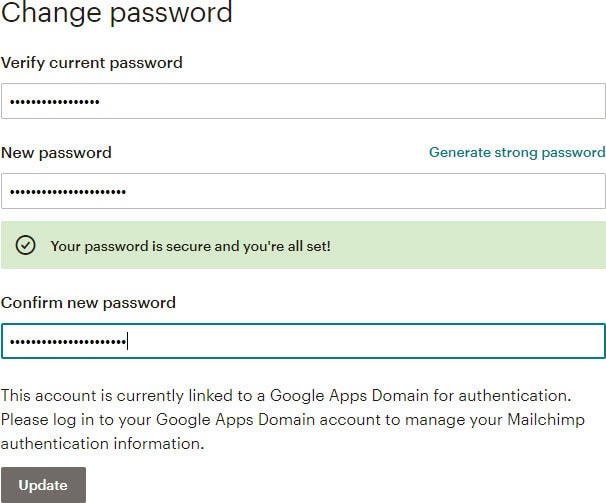
Task: Click the word Mailchimp in the notice
Action: pyautogui.click(x=550, y=420)
